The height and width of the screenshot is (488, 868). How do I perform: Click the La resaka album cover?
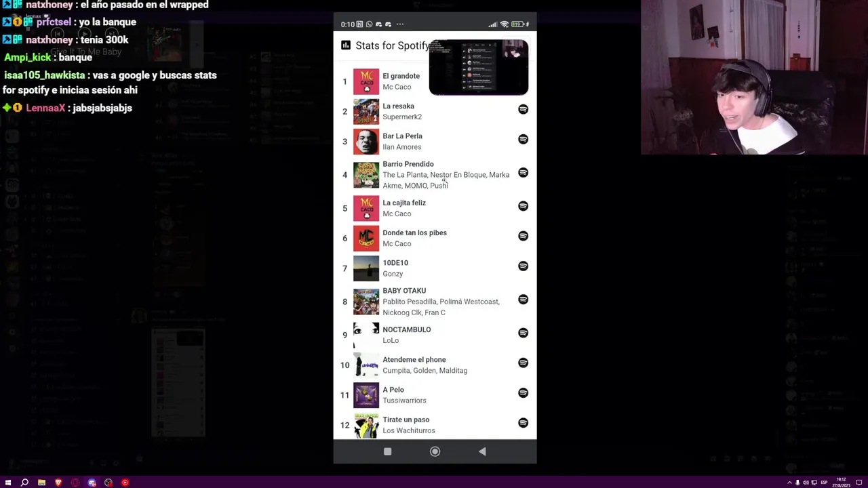(366, 111)
